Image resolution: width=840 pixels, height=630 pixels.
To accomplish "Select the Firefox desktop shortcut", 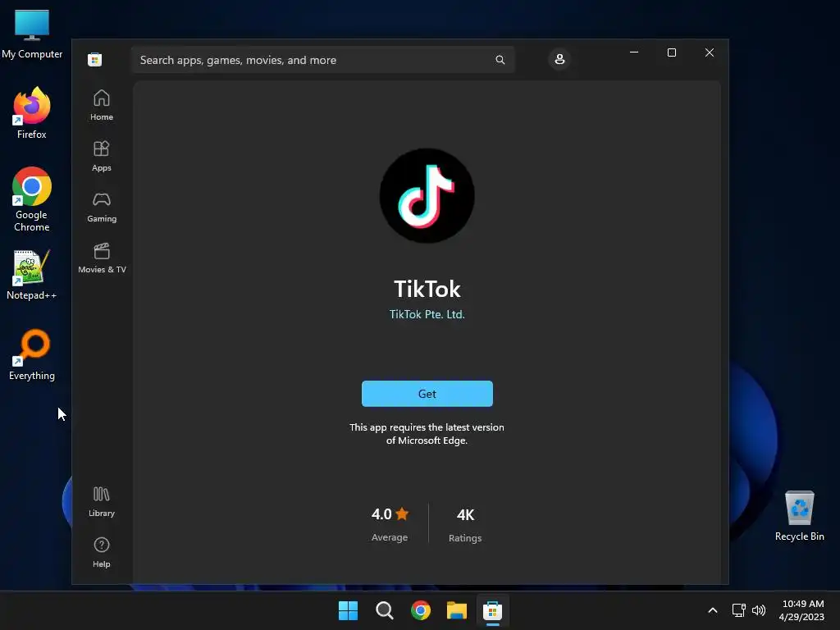I will [32, 113].
